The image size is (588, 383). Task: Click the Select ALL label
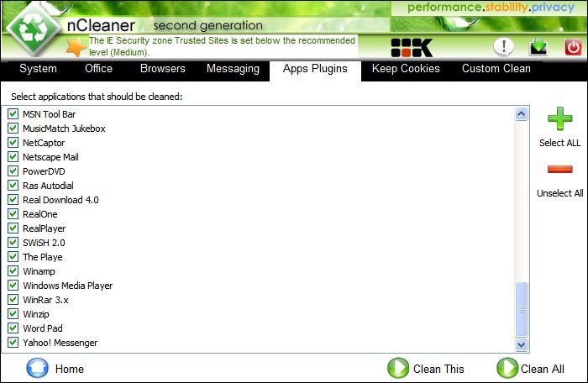pos(560,143)
